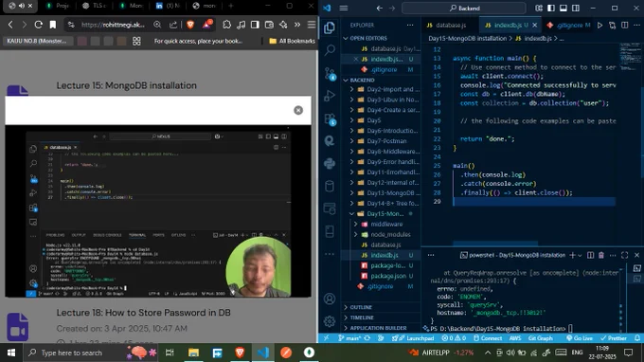Open the Extensions view

click(330, 118)
